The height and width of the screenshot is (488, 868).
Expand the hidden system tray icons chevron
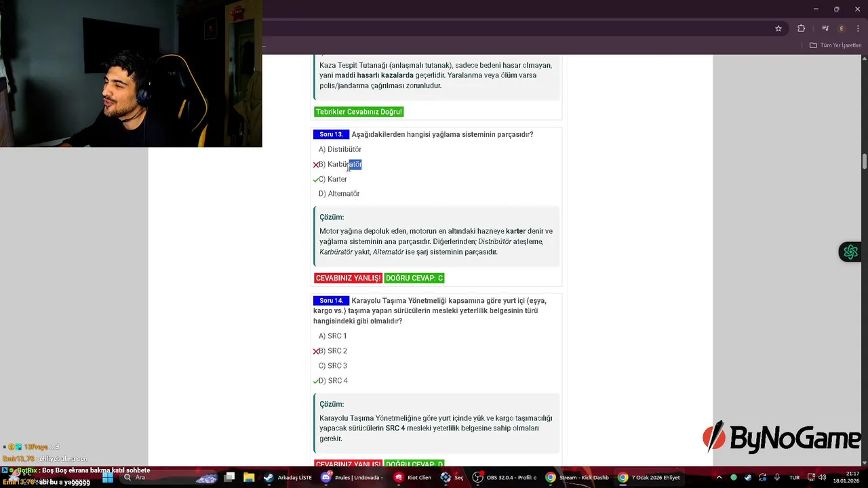pyautogui.click(x=719, y=477)
